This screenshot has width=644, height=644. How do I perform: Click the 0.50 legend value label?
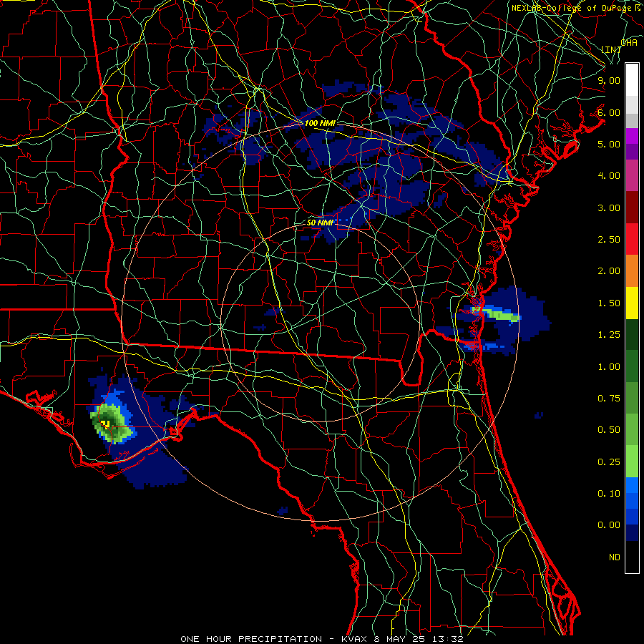(609, 430)
